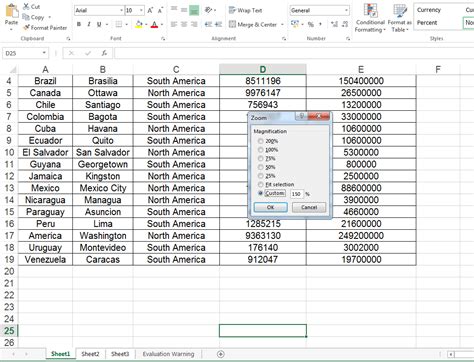Select 50% magnification option
474x362 pixels.
pyautogui.click(x=261, y=167)
